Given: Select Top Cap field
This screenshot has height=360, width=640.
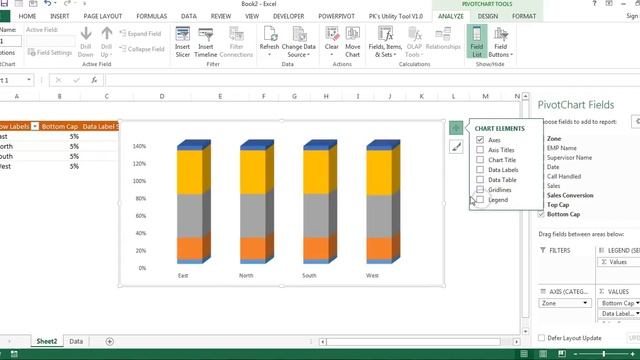Looking at the screenshot, I should click(x=558, y=205).
